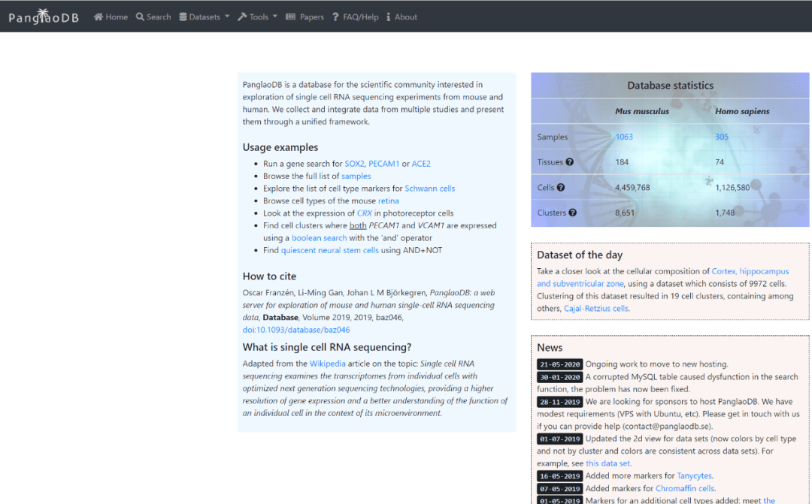Click the help icon next to Clusters
This screenshot has height=504, width=812.
tap(572, 213)
